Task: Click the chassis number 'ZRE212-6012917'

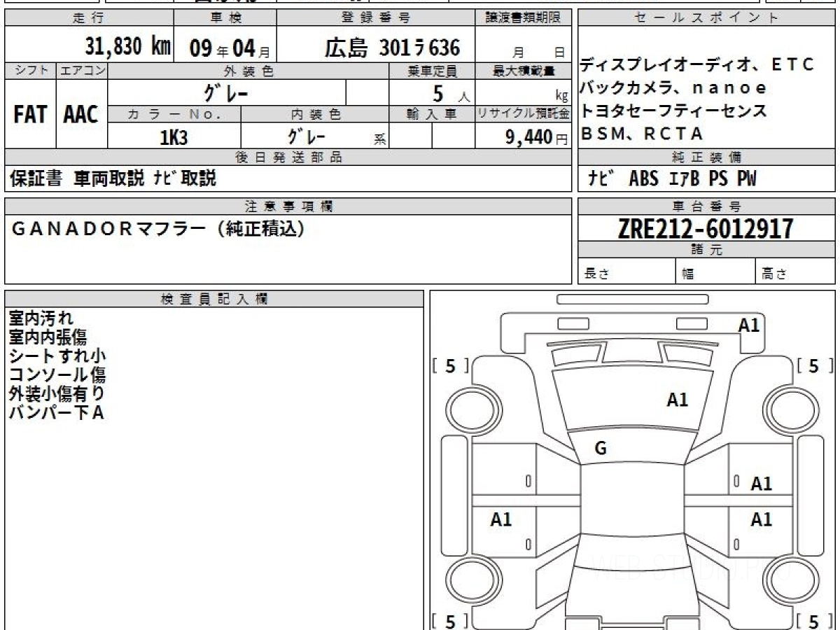Action: tap(706, 228)
